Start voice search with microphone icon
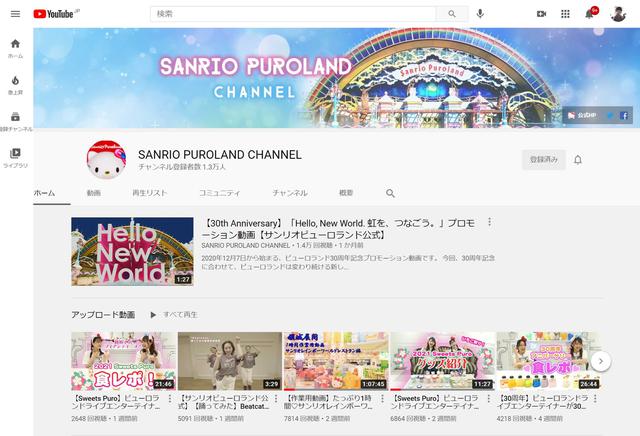The height and width of the screenshot is (436, 640). point(480,14)
